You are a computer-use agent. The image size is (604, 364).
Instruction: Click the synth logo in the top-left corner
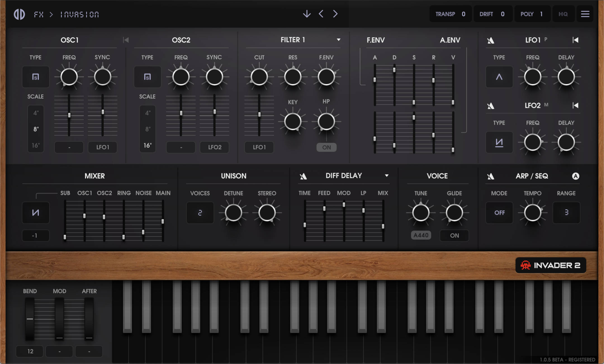pos(19,14)
